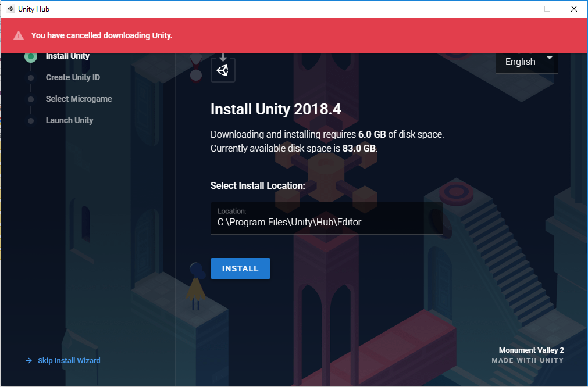Select the Create Unity ID step

[x=73, y=77]
